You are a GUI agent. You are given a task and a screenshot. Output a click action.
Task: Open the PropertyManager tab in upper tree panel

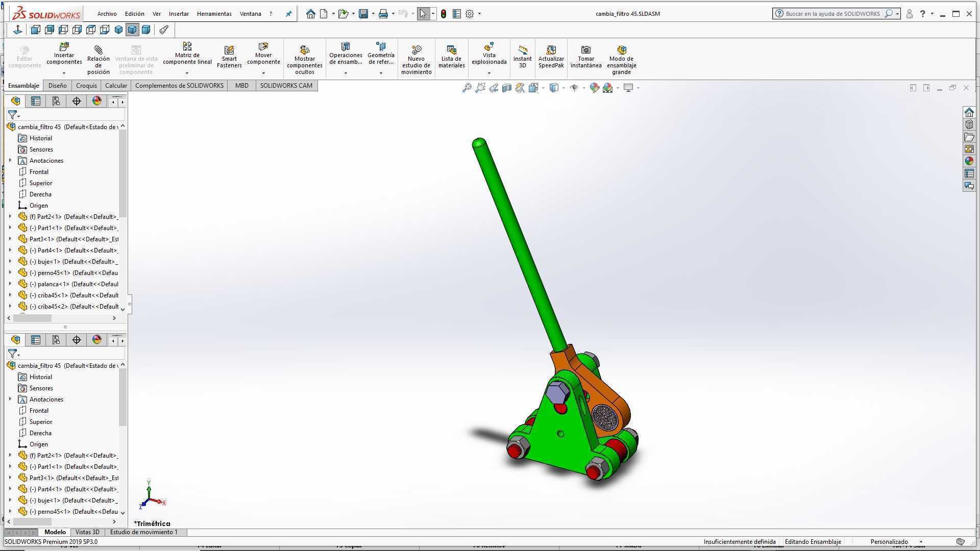pos(36,101)
